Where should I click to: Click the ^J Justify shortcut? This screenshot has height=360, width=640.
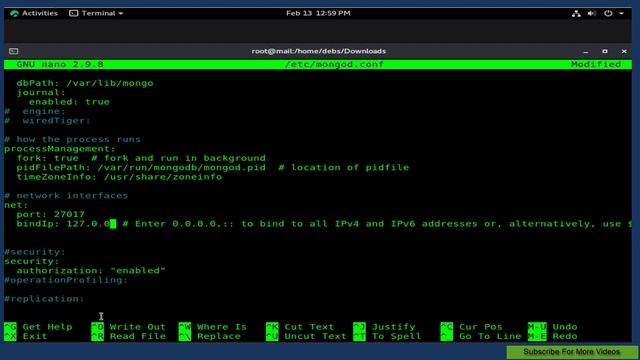[384, 327]
